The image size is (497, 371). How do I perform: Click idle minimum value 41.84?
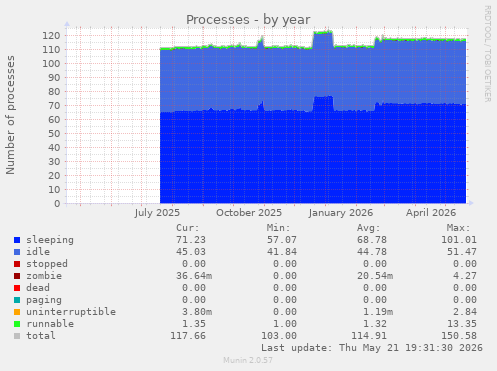282,252
